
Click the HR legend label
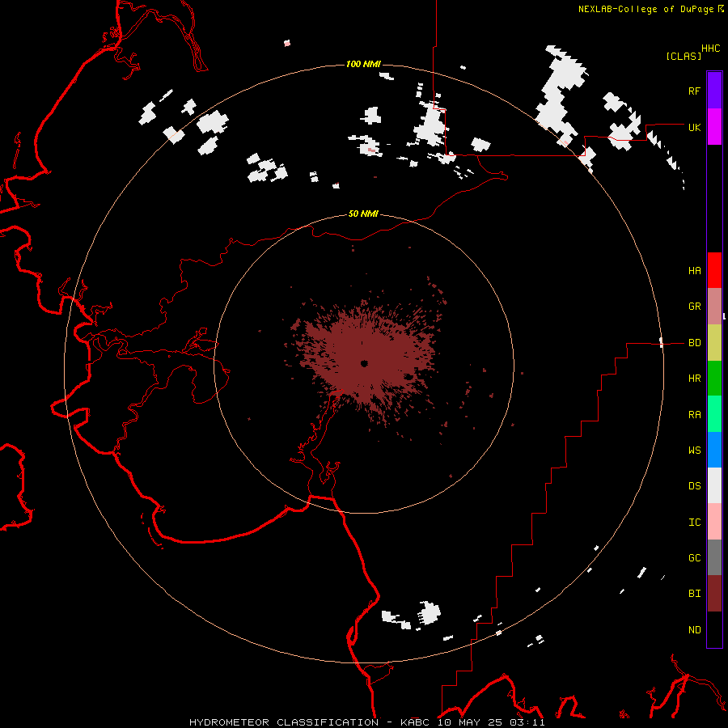[x=694, y=379]
